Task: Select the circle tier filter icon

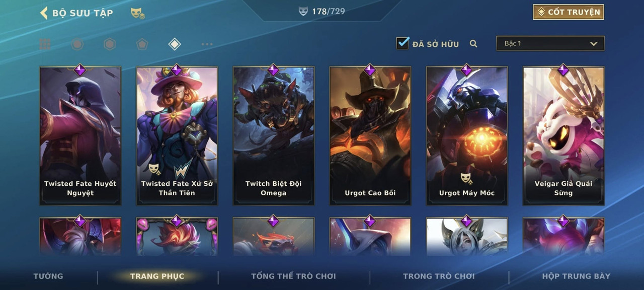Action: click(77, 44)
